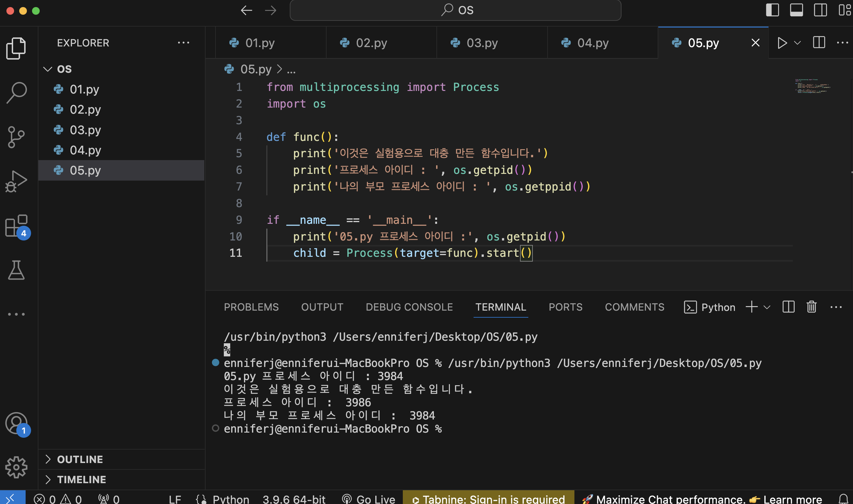
Task: Open the Source Control view
Action: [x=16, y=137]
